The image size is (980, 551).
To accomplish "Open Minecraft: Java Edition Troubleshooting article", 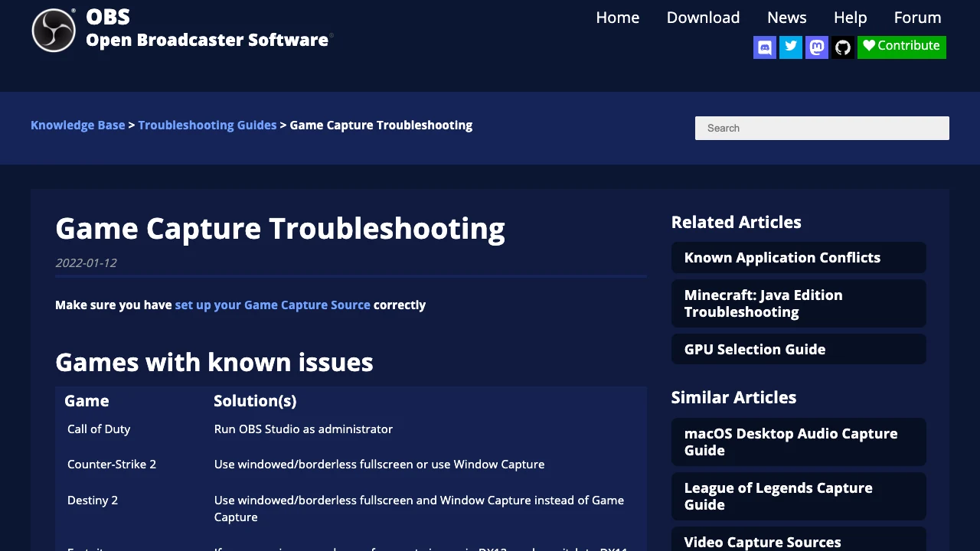I will pos(799,303).
